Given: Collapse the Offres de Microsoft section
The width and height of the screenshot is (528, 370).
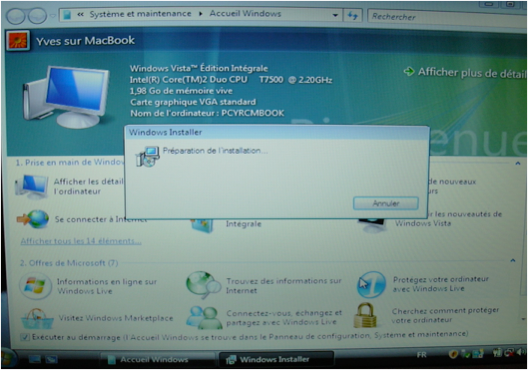Looking at the screenshot, I should (x=513, y=260).
